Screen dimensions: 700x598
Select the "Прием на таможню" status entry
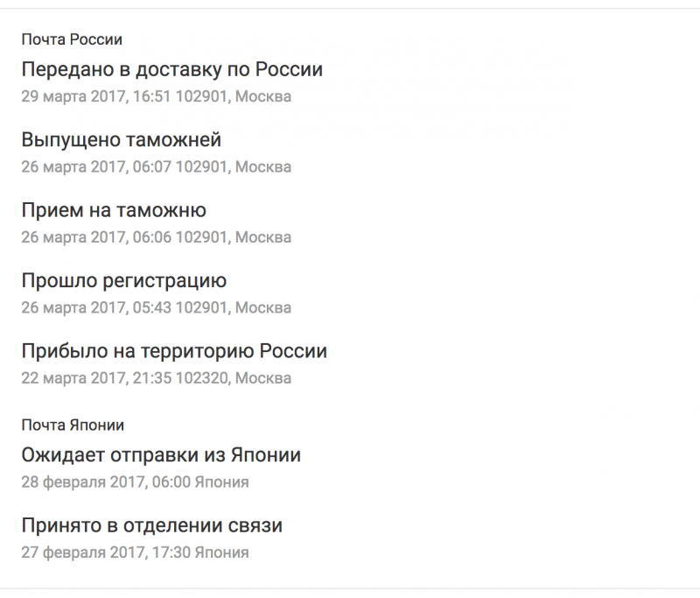click(114, 210)
